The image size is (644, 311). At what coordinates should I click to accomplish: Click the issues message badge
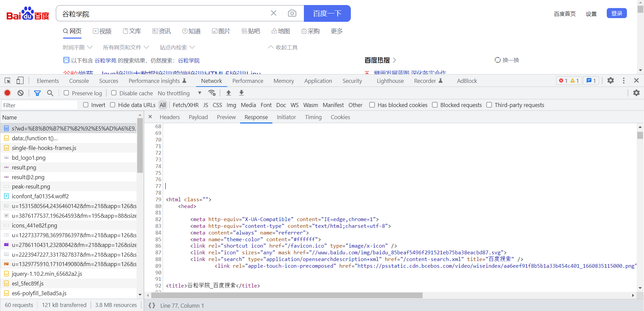pyautogui.click(x=591, y=81)
